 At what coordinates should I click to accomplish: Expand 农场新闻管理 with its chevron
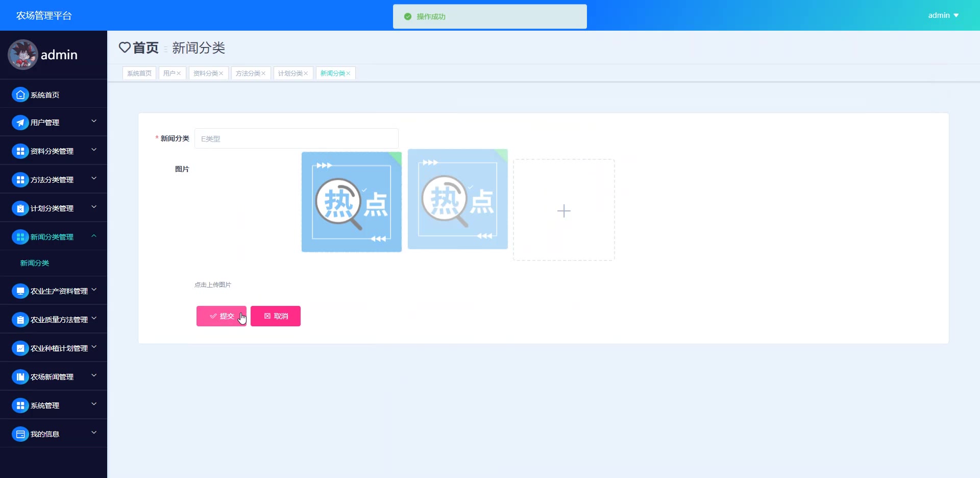[94, 375]
